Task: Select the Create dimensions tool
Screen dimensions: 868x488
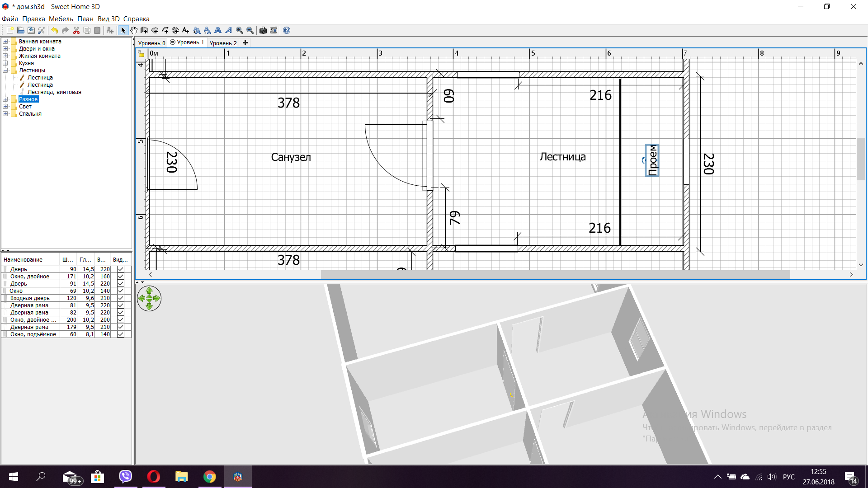Action: [x=175, y=30]
